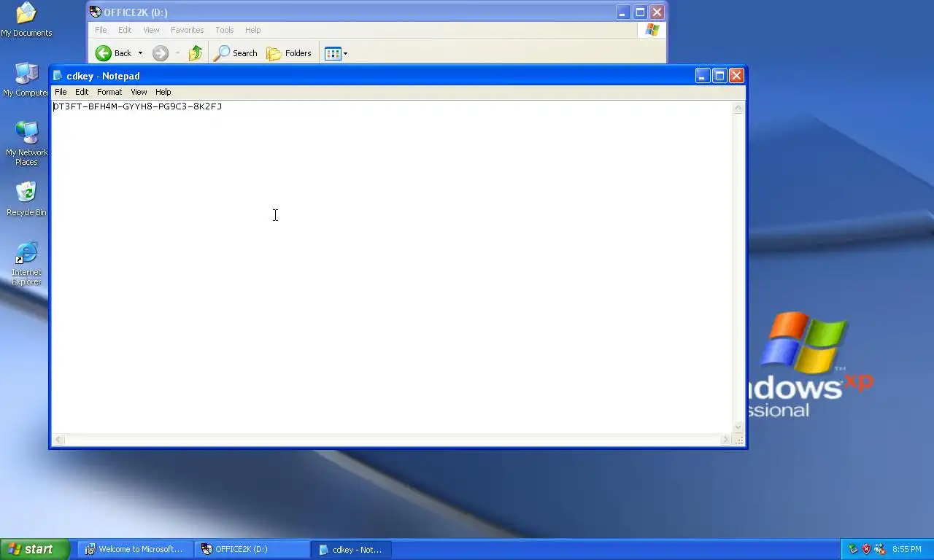Click the CD key text in Notepad
This screenshot has height=560, width=934.
137,106
